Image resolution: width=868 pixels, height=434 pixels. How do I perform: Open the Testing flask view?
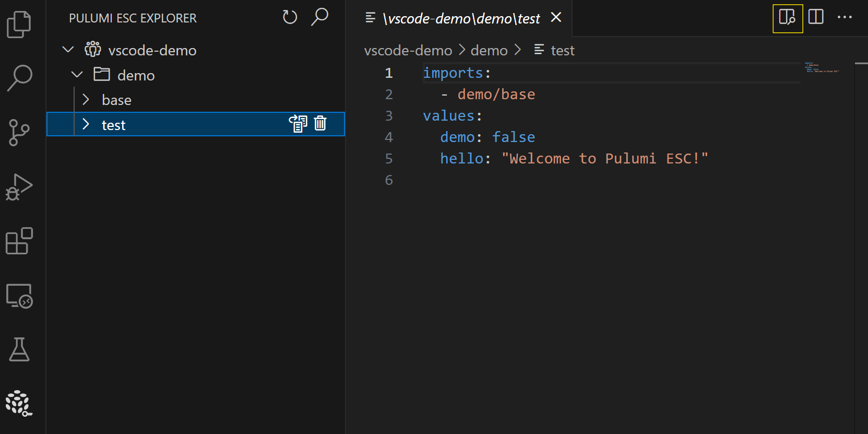19,349
